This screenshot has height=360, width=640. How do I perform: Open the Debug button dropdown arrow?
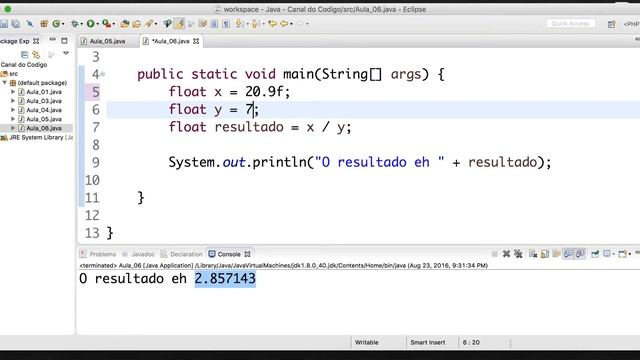(x=82, y=24)
